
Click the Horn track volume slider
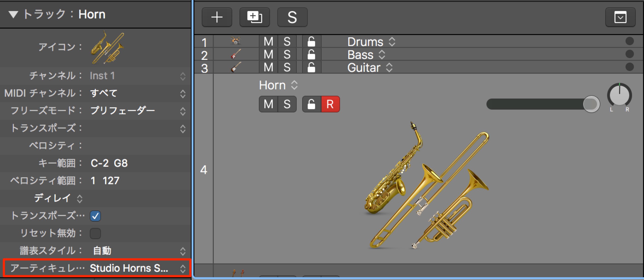(543, 104)
